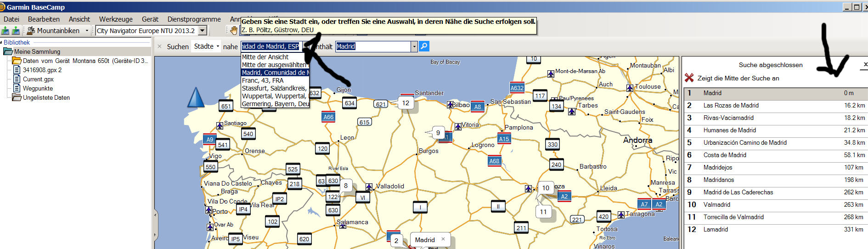
Task: Collapse the Bibliothek section triangle
Action: pos(1,42)
